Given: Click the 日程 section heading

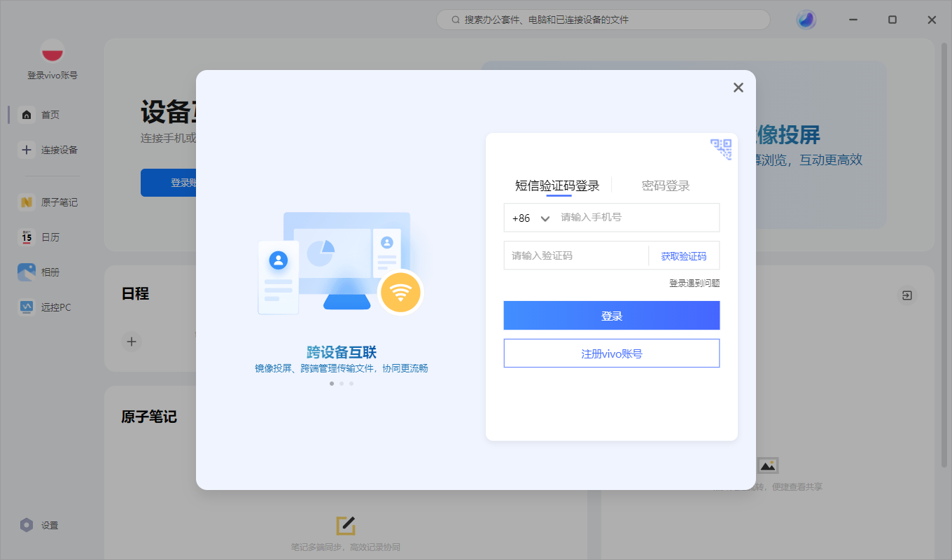Looking at the screenshot, I should (135, 294).
